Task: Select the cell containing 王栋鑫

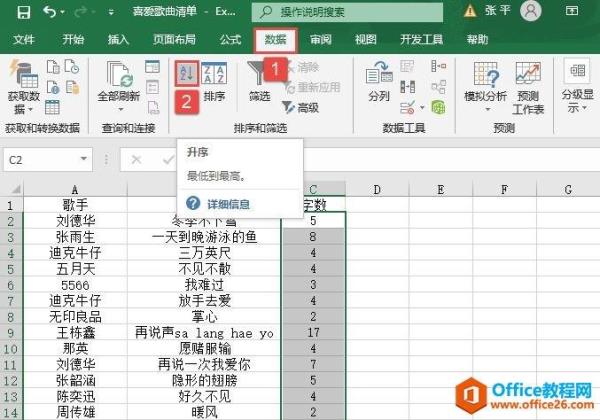Action: [x=75, y=333]
